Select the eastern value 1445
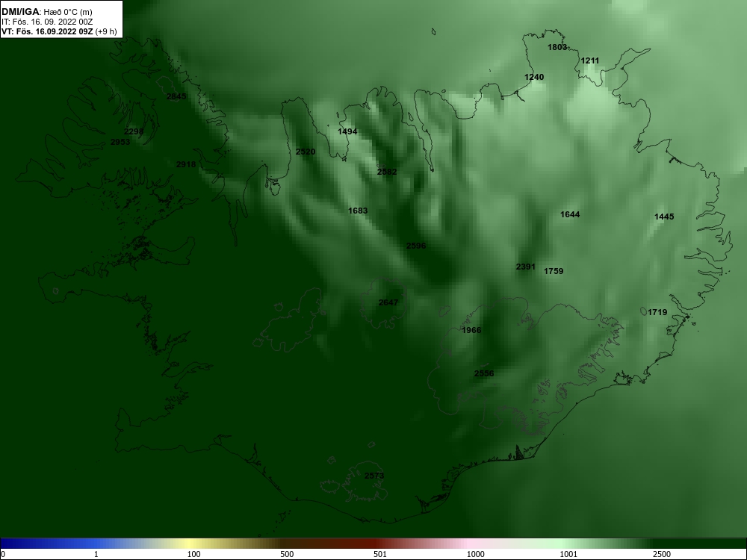The image size is (747, 560). click(x=664, y=217)
